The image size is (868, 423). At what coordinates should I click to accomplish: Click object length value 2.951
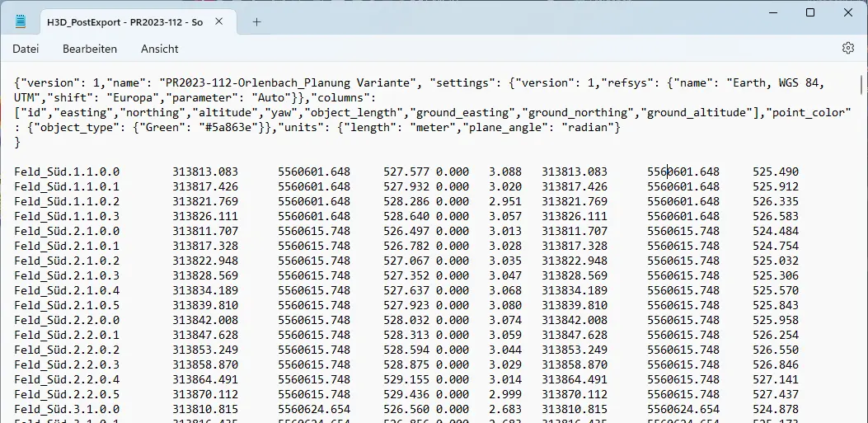pos(504,201)
